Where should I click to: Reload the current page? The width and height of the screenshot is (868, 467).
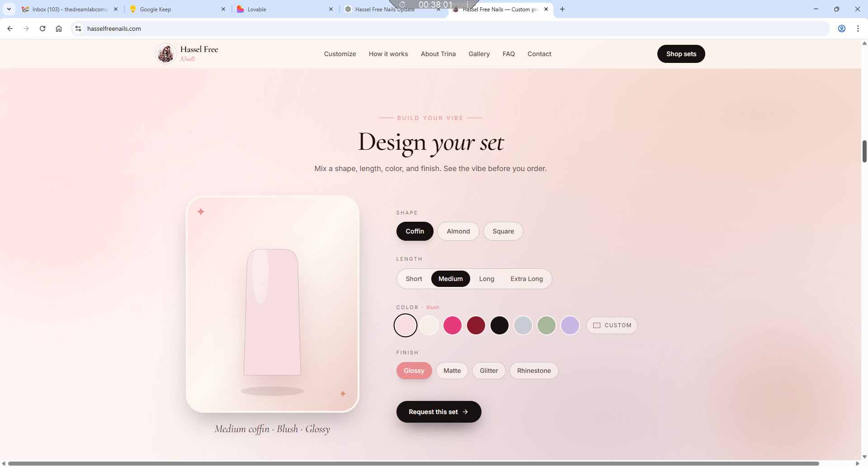coord(42,29)
